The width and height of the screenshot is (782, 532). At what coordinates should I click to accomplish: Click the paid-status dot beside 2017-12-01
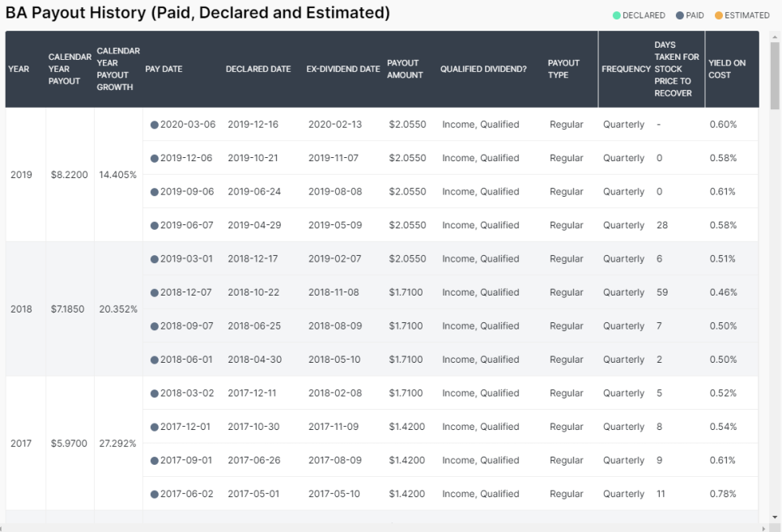pyautogui.click(x=155, y=428)
